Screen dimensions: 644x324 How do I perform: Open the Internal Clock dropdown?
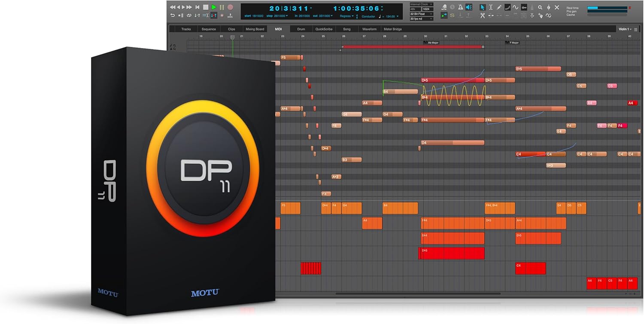pos(421,4)
